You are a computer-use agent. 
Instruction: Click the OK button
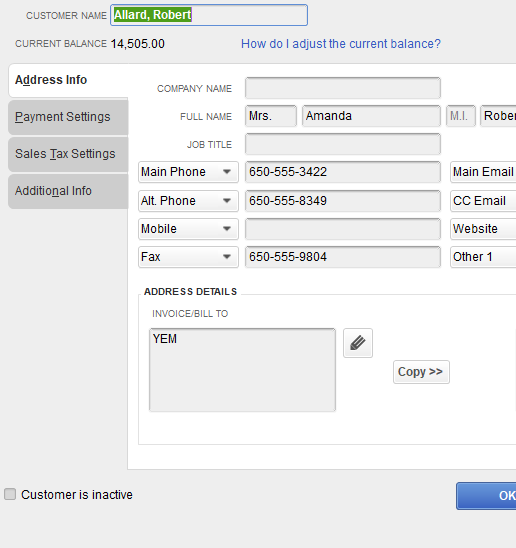pos(486,496)
